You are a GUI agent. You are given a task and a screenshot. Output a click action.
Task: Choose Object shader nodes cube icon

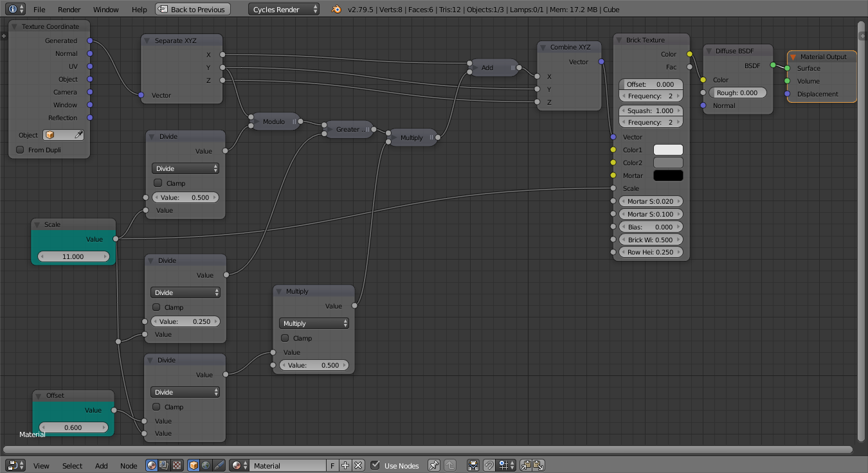[x=194, y=465]
